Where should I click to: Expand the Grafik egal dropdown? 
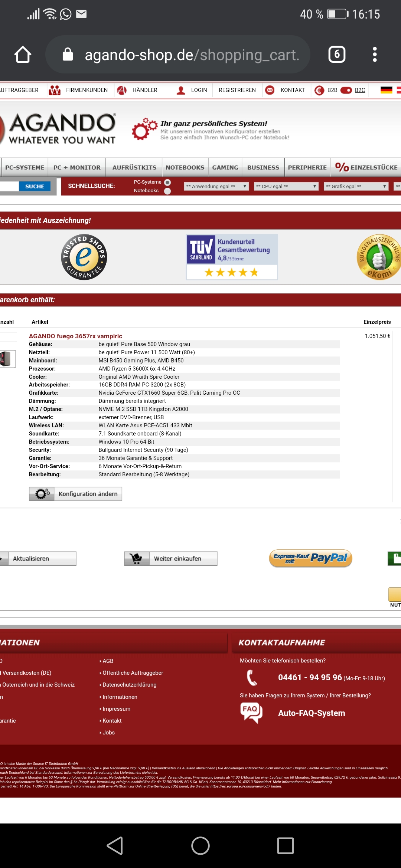(356, 186)
